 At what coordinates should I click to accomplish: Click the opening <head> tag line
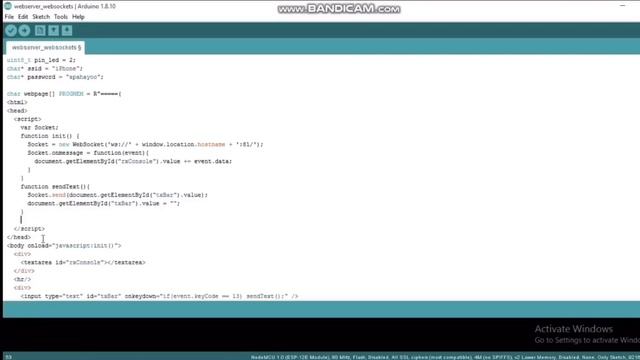click(x=17, y=111)
